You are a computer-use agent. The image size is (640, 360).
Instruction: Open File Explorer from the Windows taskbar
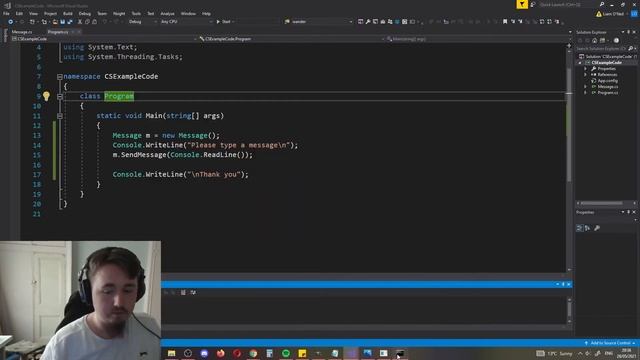click(x=171, y=353)
